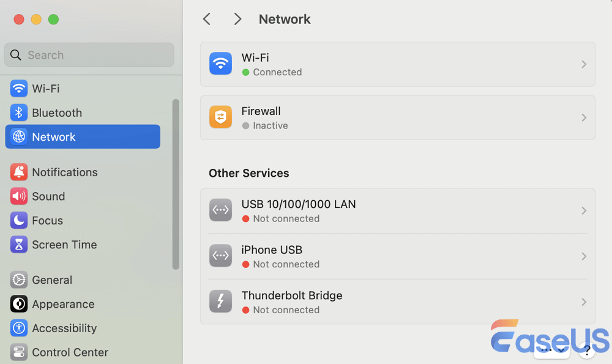Click the Thunderbolt Bridge lightning icon
This screenshot has width=612, height=364.
pyautogui.click(x=220, y=301)
